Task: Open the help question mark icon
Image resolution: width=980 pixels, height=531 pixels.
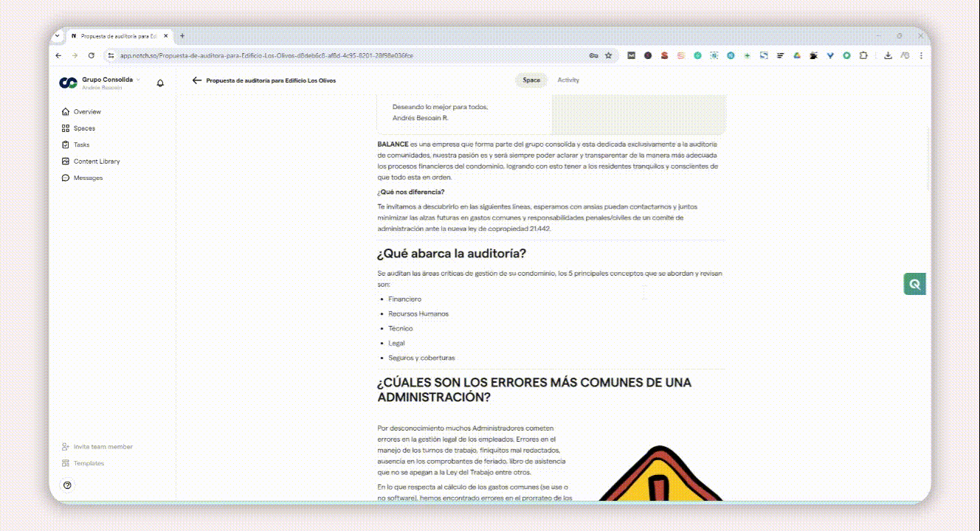Action: click(68, 485)
